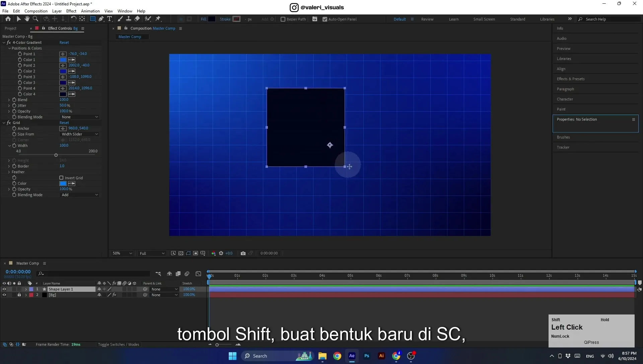This screenshot has height=364, width=643.
Task: Open the 50% magnification dropdown
Action: coord(122,254)
